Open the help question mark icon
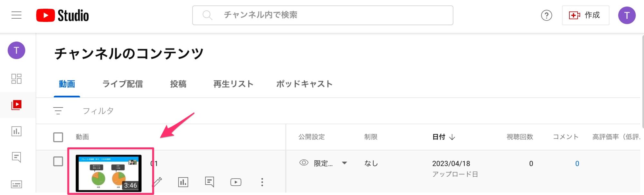 [x=546, y=15]
